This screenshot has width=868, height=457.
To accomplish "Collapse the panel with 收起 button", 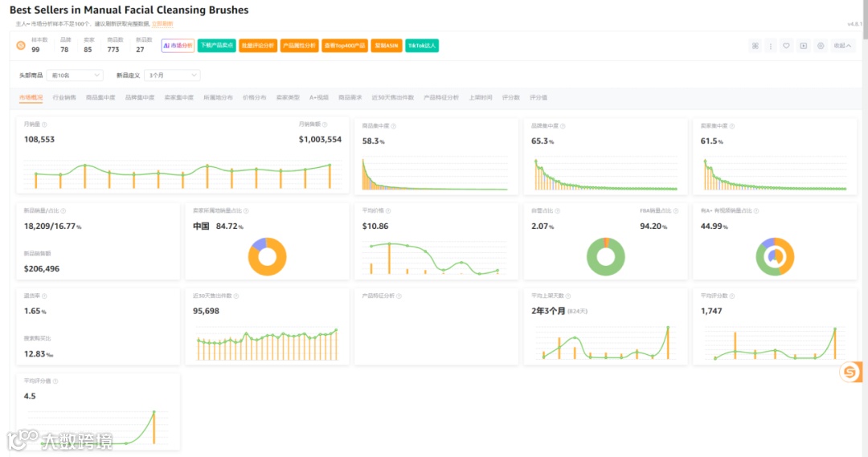I will (842, 46).
